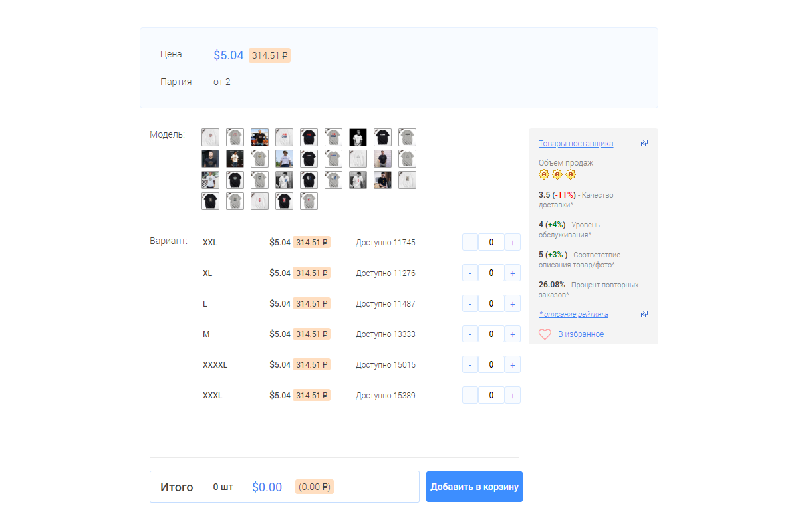Screen dimensions: 798x532
Task: Click the XXL quantity input field
Action: [x=491, y=243]
